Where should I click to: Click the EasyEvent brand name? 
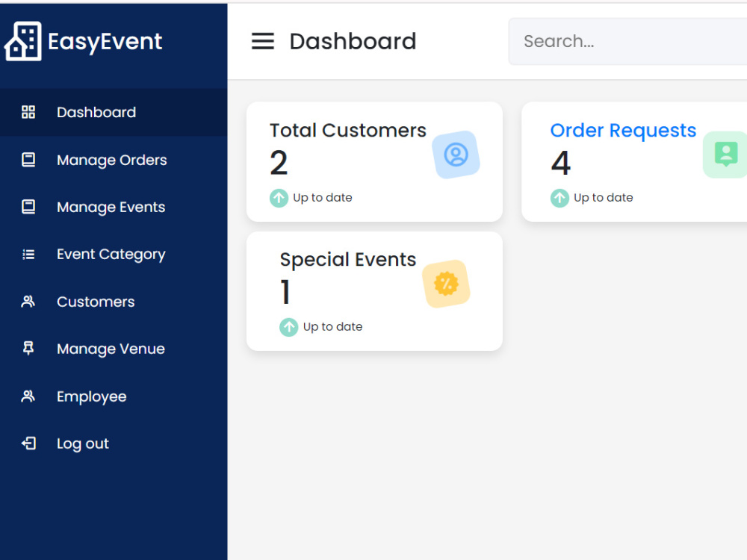[x=105, y=41]
